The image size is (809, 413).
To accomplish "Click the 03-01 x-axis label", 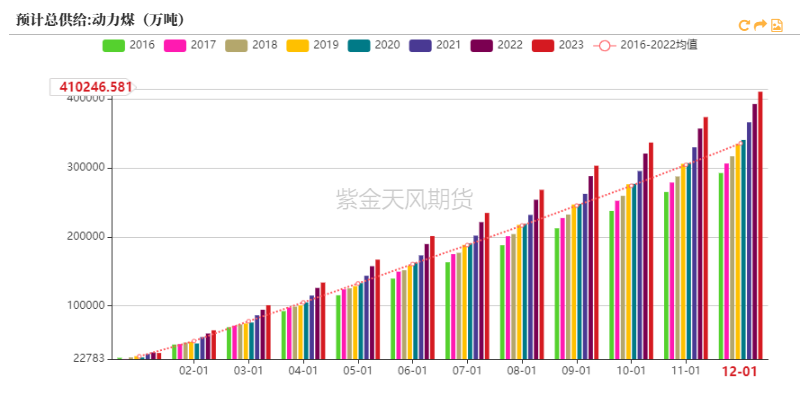I will tap(248, 371).
